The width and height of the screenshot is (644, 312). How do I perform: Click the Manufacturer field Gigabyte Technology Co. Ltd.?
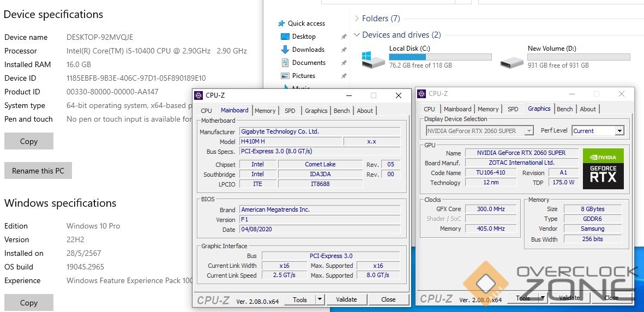pos(320,131)
